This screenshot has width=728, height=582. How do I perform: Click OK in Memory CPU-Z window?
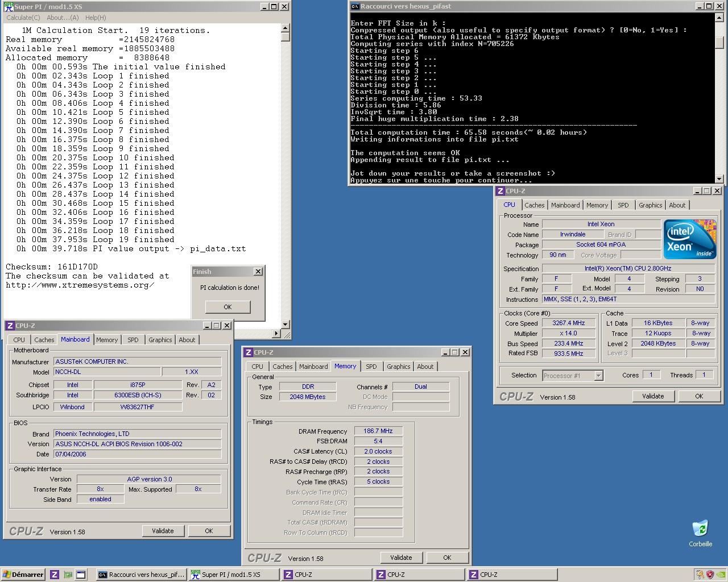pos(447,558)
